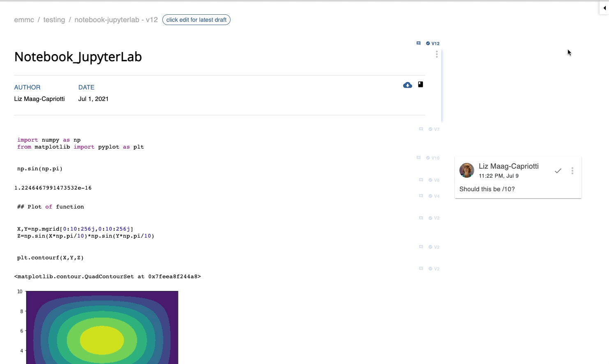Viewport: 609px width, 364px height.
Task: Open the comment's three-dot options menu
Action: (572, 171)
